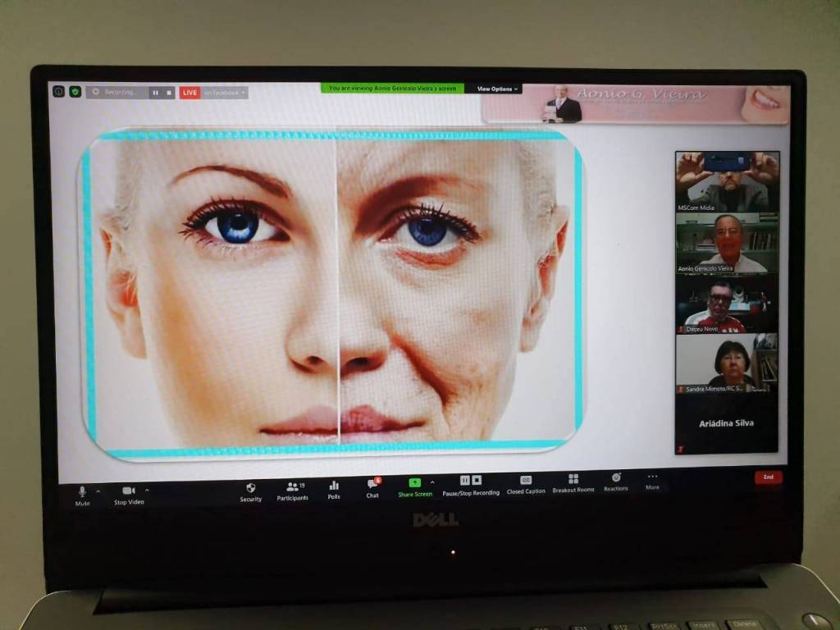The image size is (840, 630).
Task: Stop the video camera
Action: pos(129,492)
